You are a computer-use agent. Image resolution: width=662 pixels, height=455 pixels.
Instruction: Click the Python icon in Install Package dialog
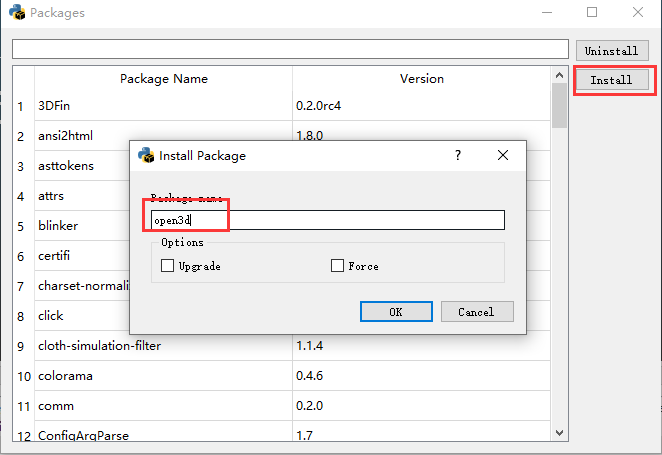click(146, 155)
